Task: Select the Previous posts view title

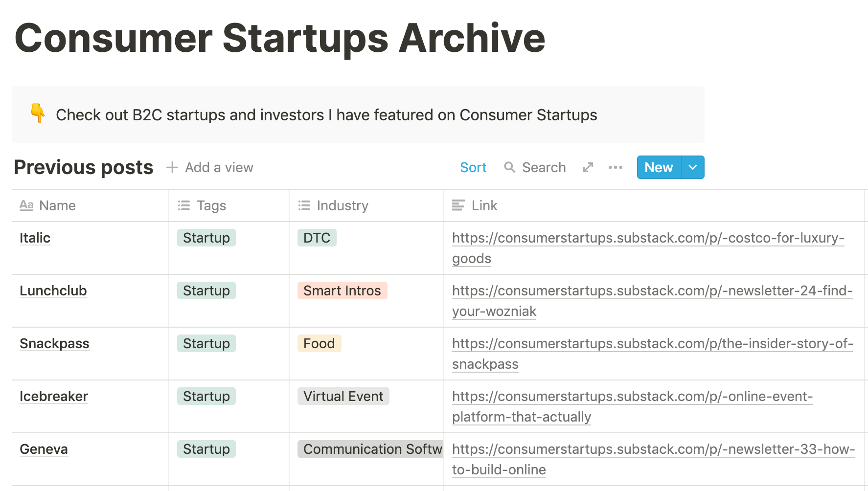Action: 84,167
